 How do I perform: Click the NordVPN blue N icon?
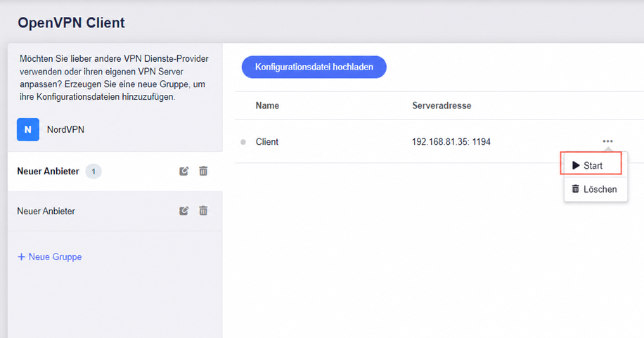[28, 129]
